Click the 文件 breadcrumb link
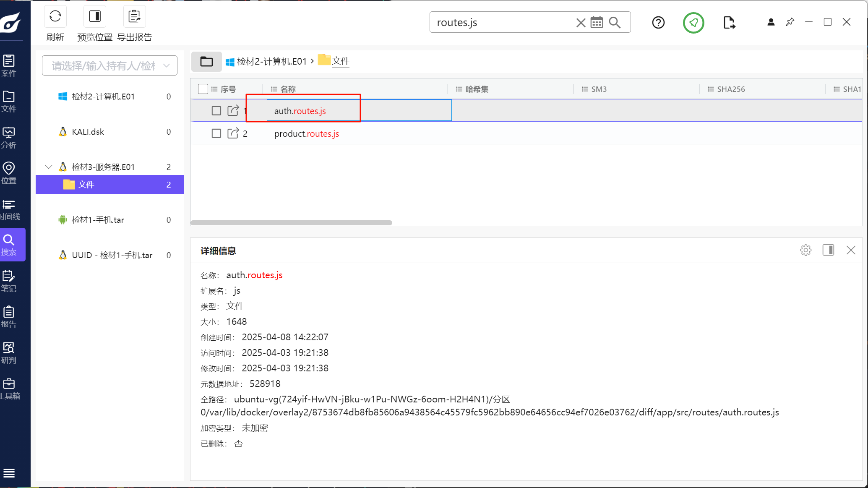The height and width of the screenshot is (488, 868). (340, 61)
